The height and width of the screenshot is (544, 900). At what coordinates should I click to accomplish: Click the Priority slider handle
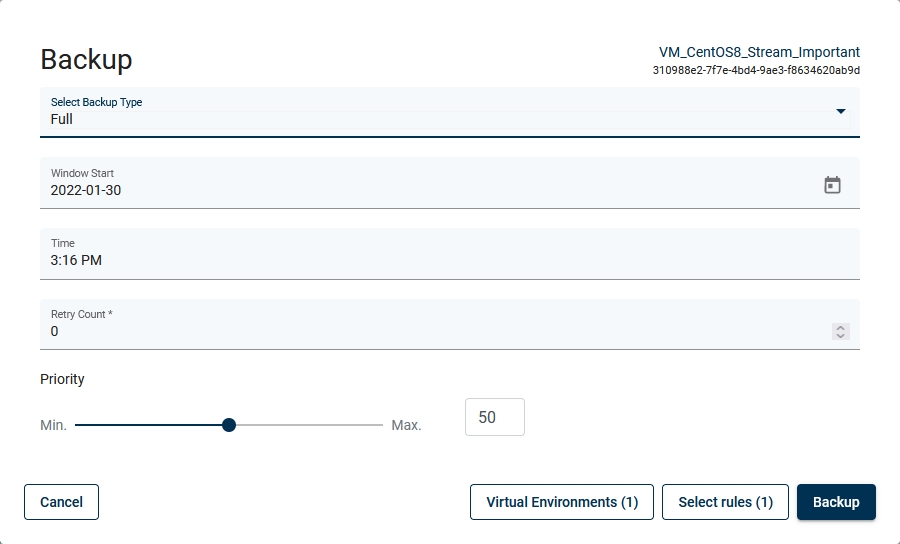click(229, 425)
